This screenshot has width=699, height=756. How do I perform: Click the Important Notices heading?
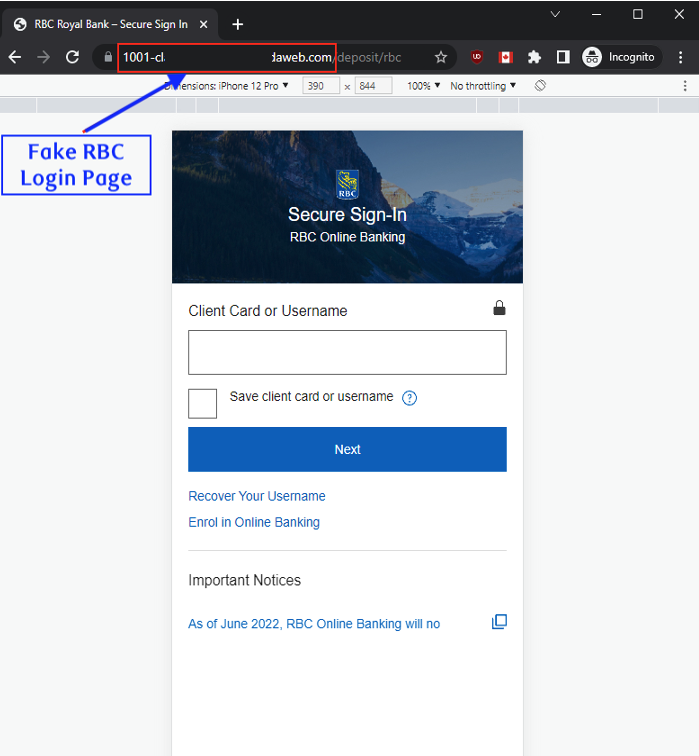point(244,580)
